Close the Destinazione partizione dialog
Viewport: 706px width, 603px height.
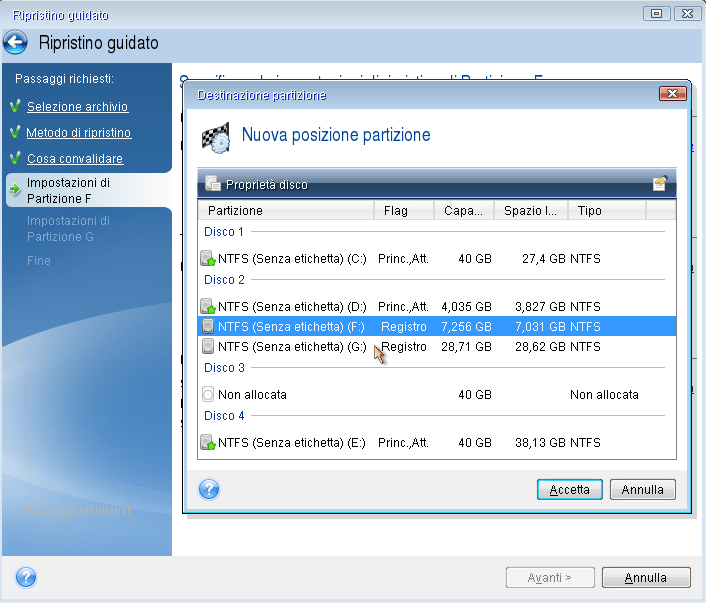click(x=672, y=94)
